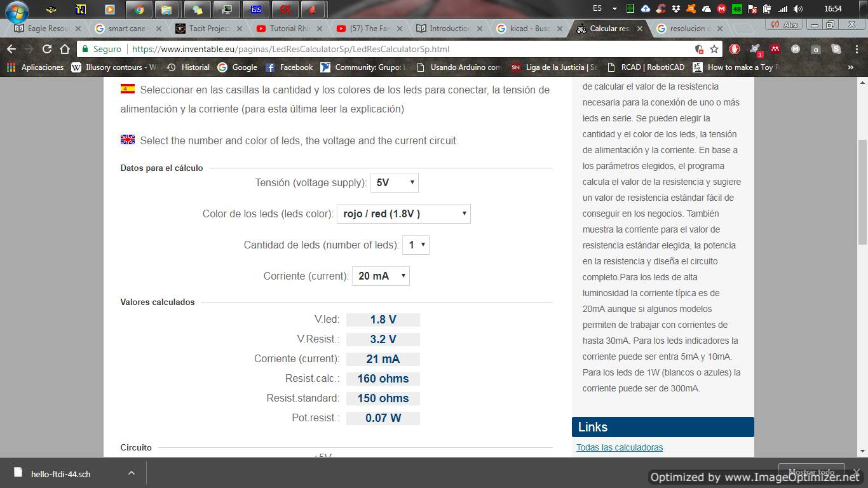The image size is (868, 488).
Task: Click the blocked-content shield icon in address bar
Action: click(x=699, y=49)
